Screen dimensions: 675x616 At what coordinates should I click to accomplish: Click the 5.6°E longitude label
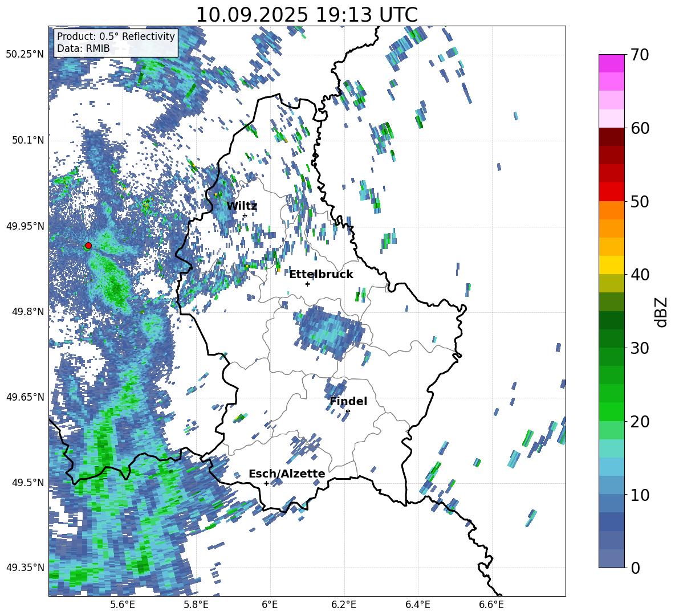[123, 605]
